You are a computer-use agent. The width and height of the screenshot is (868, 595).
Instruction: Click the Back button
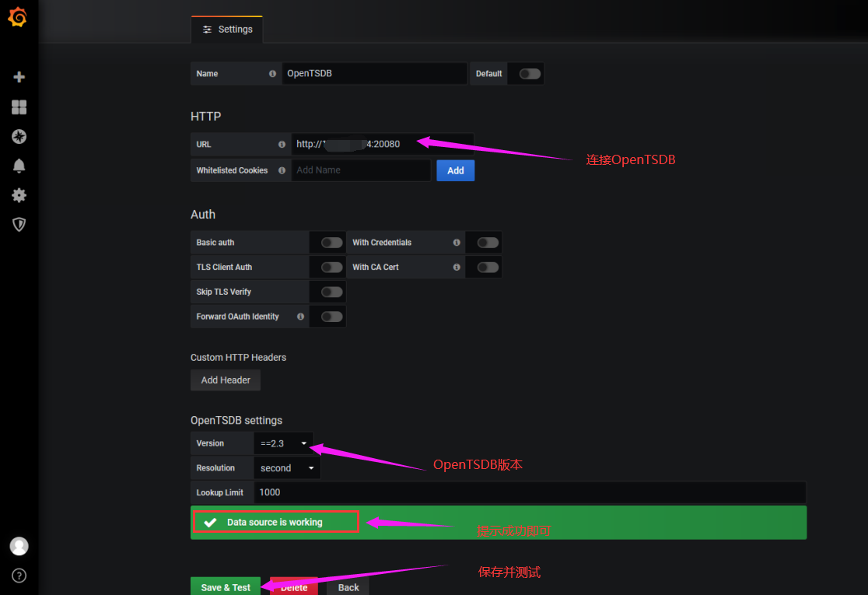click(348, 587)
